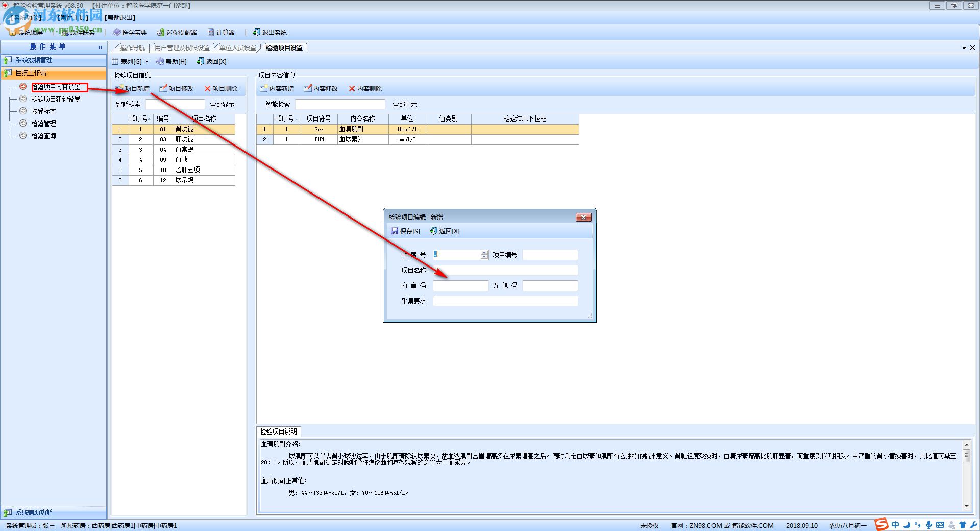Open 检验查询 in the side tree
Viewport: 980px width, 531px height.
(43, 136)
